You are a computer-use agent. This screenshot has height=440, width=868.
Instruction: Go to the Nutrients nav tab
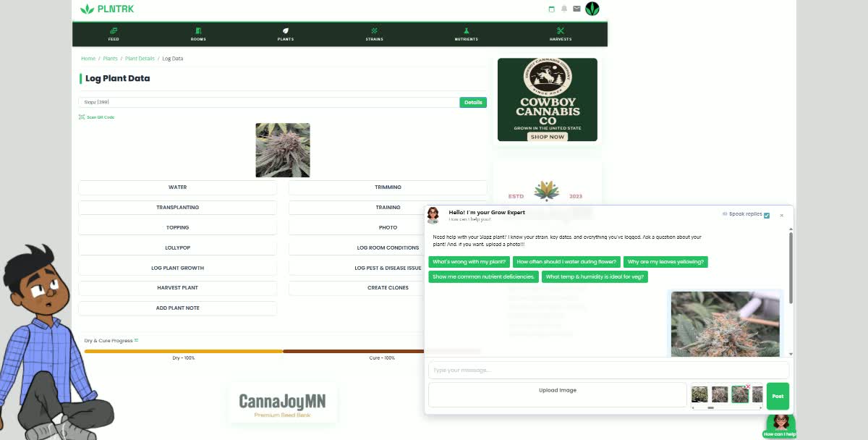[x=466, y=34]
